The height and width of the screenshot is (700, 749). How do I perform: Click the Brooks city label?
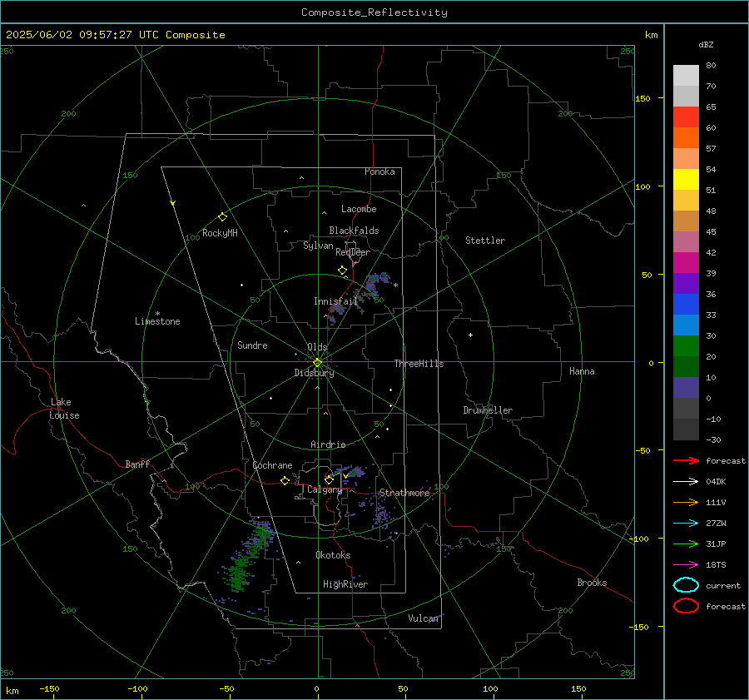592,583
